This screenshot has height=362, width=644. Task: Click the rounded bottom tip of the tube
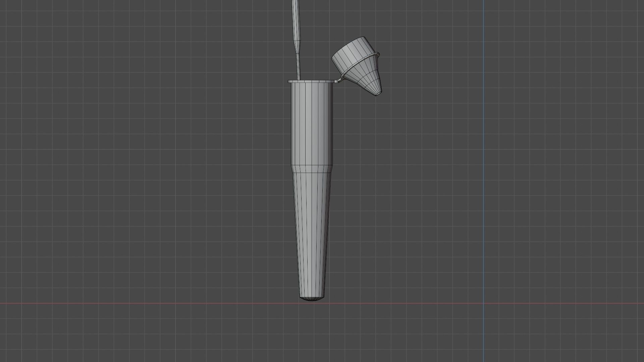point(312,299)
